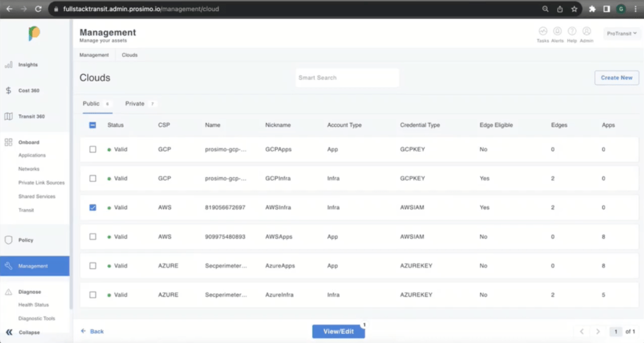
Task: Open the Tasks icon in header
Action: click(x=542, y=31)
